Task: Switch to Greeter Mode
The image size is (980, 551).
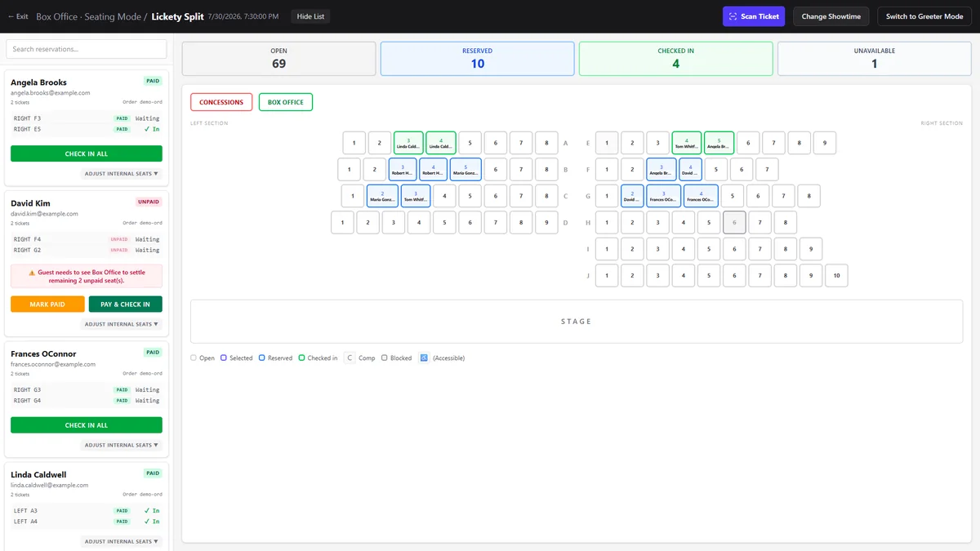Action: point(924,16)
